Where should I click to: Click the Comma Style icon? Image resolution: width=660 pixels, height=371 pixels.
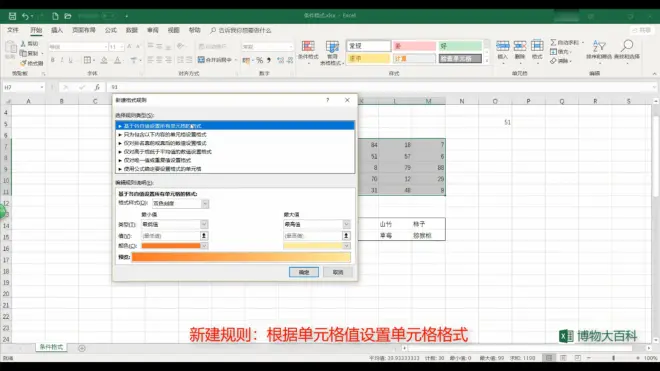(269, 60)
